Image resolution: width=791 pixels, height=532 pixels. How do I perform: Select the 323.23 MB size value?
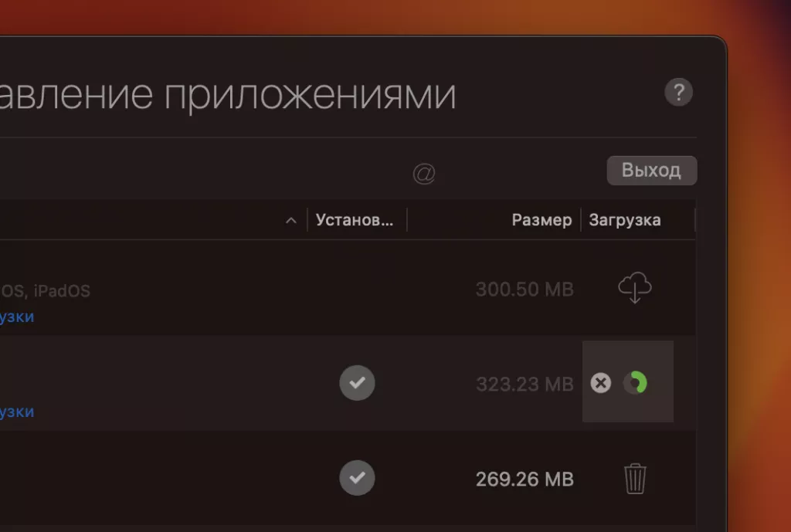(x=525, y=385)
